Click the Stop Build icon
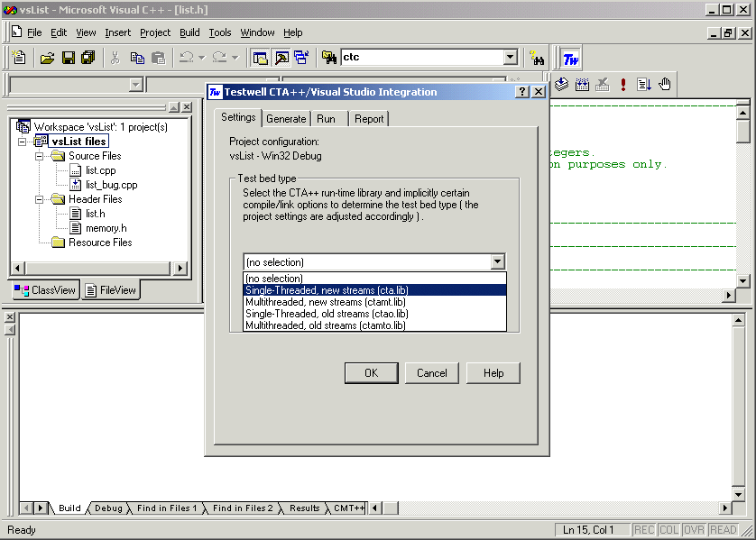This screenshot has height=540, width=756. 603,85
